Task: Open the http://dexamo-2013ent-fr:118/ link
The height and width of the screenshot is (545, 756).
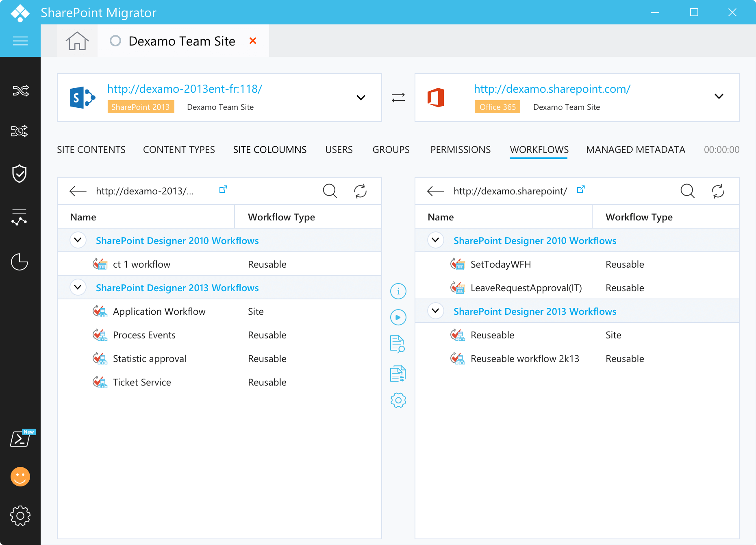Action: (185, 89)
